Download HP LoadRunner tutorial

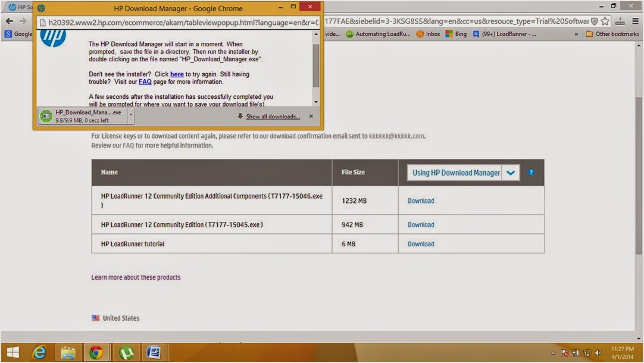[x=421, y=244]
